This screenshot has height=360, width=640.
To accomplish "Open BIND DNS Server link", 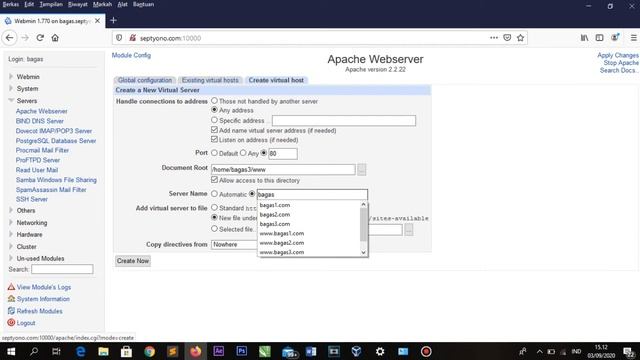I will click(40, 121).
